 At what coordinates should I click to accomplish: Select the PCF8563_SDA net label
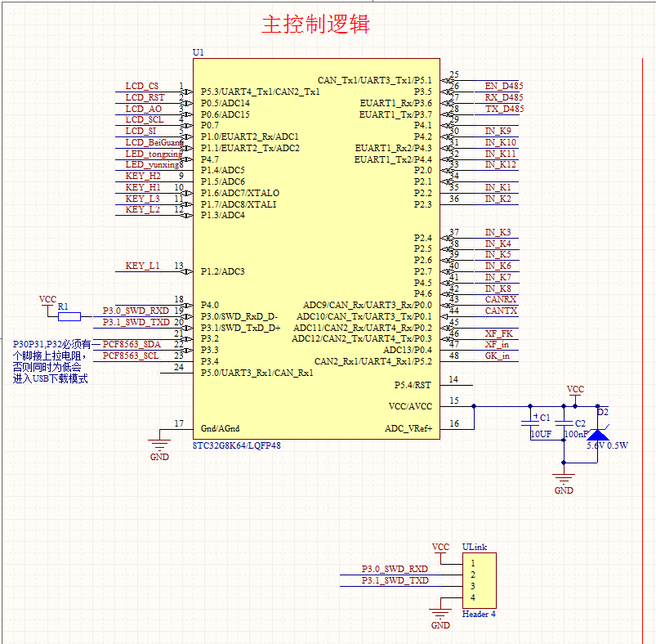click(x=132, y=344)
